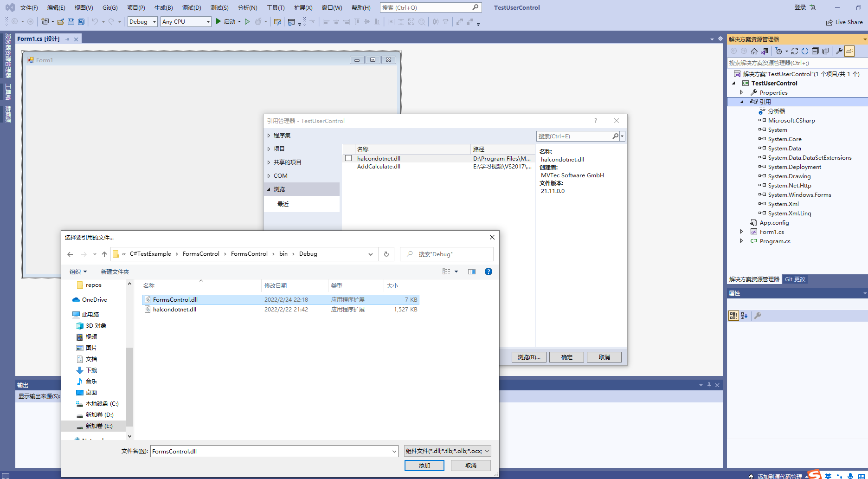Collapse All items in Solution Explorer
This screenshot has height=479, width=868.
pyautogui.click(x=816, y=51)
